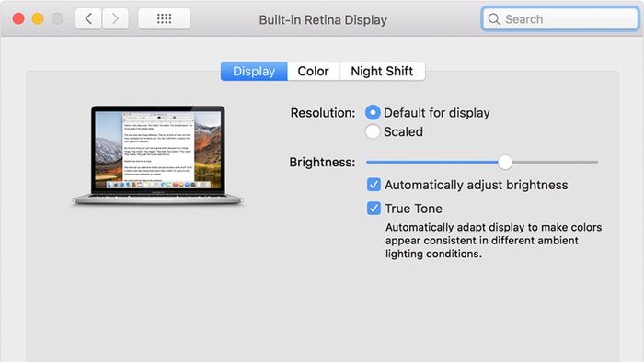
Task: Switch to the Display tab
Action: pyautogui.click(x=254, y=72)
